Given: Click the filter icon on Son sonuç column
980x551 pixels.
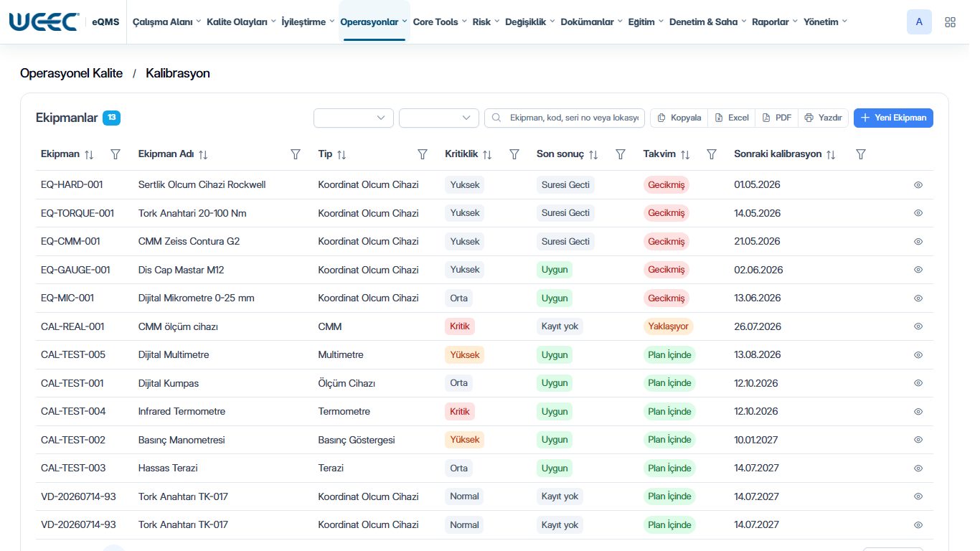Looking at the screenshot, I should 621,154.
